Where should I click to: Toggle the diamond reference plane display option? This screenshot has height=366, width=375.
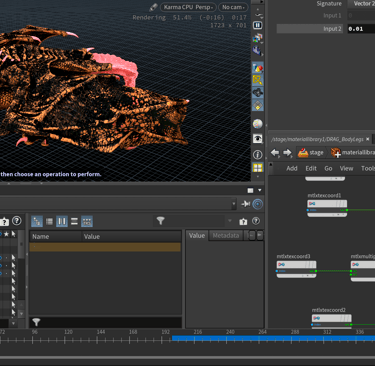tap(257, 105)
